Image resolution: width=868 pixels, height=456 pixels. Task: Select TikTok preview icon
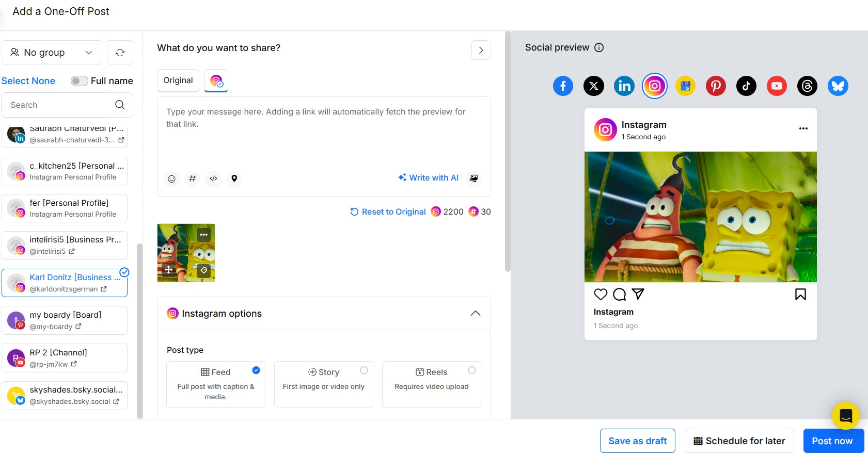pyautogui.click(x=746, y=86)
